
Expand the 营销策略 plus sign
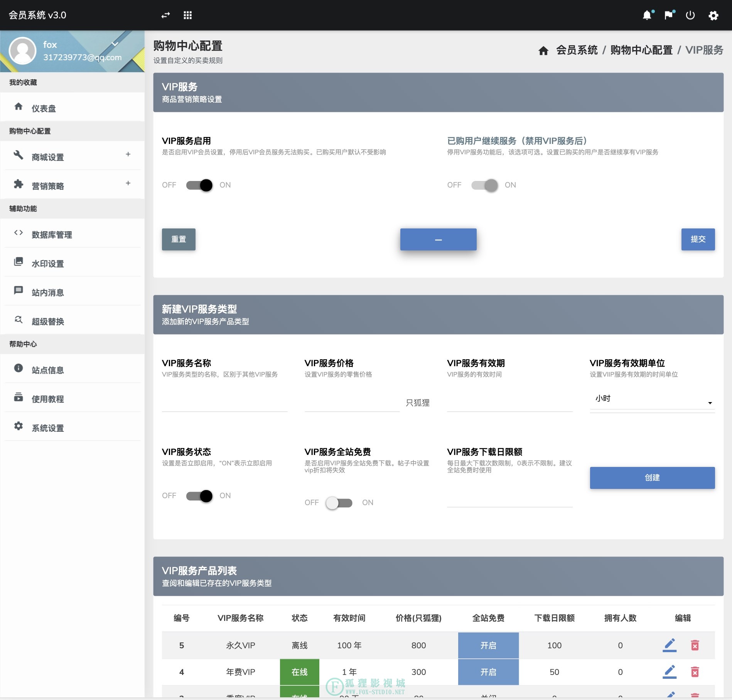tap(128, 183)
